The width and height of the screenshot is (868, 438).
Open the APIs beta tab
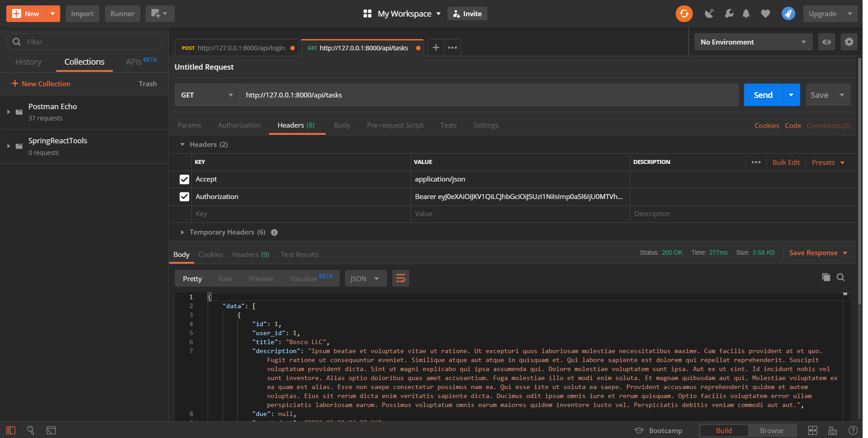[141, 62]
